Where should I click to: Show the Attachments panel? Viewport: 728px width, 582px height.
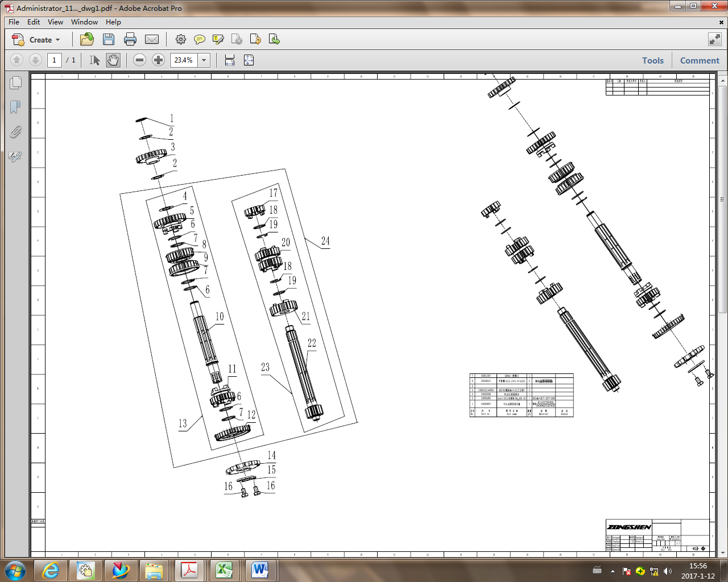(x=15, y=132)
